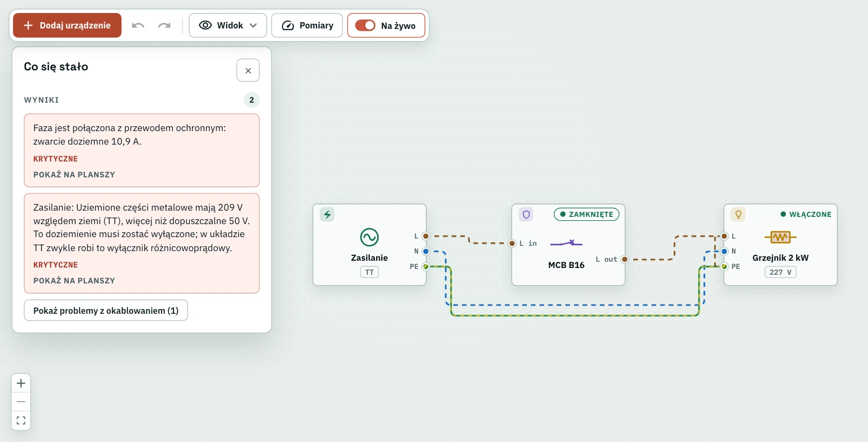Select the L terminal on Grzejnik
This screenshot has width=868, height=442.
click(x=724, y=236)
